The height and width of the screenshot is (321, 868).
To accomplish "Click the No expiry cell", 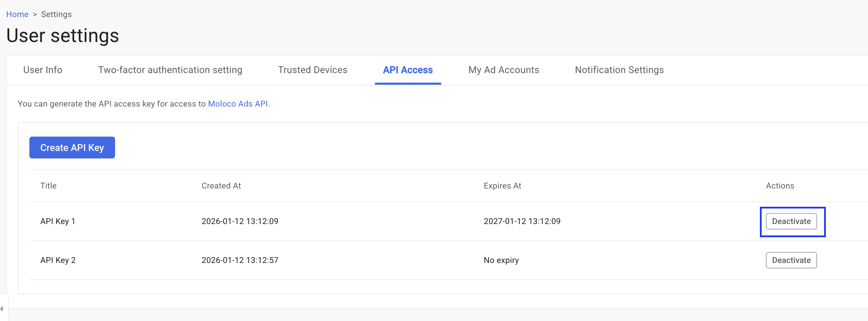I will coord(501,260).
